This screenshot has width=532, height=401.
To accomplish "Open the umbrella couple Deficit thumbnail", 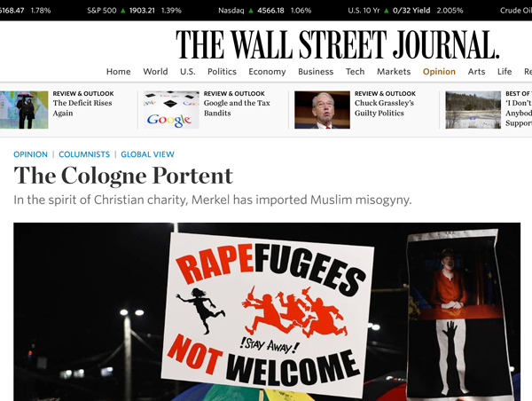I will (x=24, y=110).
